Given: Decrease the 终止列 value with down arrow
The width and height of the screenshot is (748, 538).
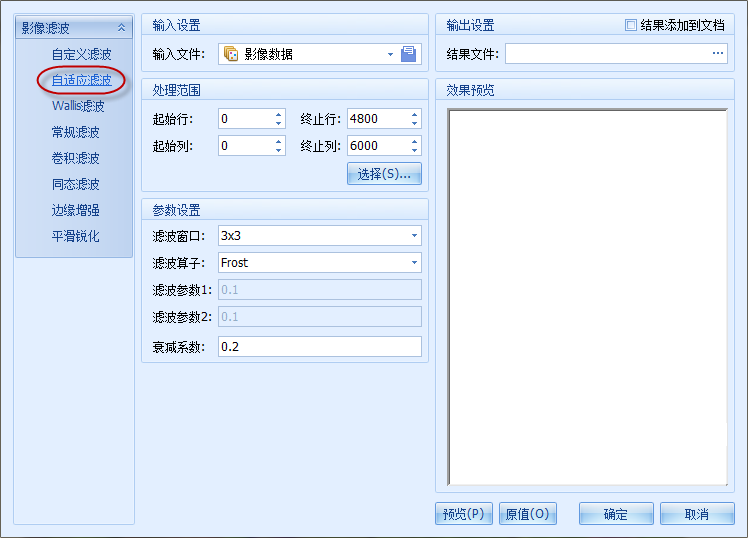Looking at the screenshot, I should tap(414, 150).
